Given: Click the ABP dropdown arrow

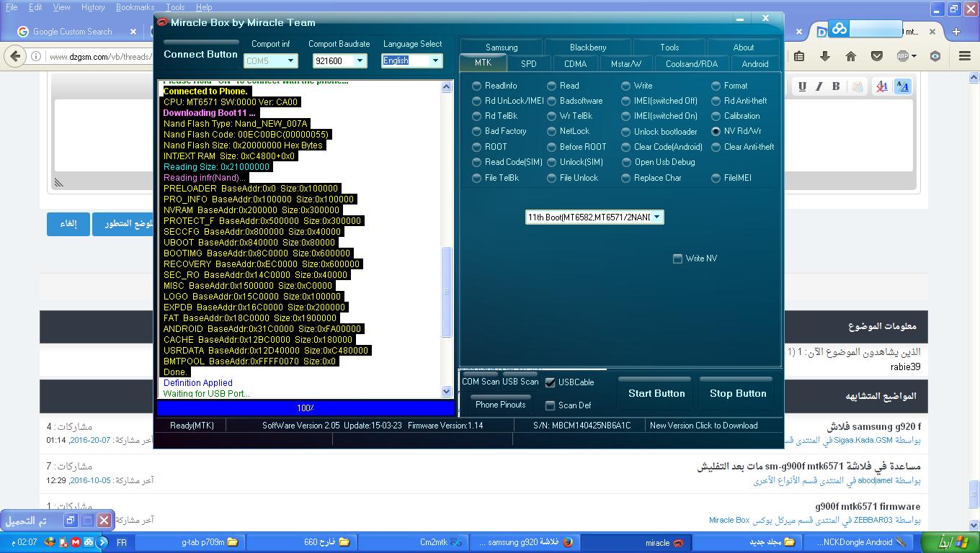Looking at the screenshot, I should [x=914, y=56].
